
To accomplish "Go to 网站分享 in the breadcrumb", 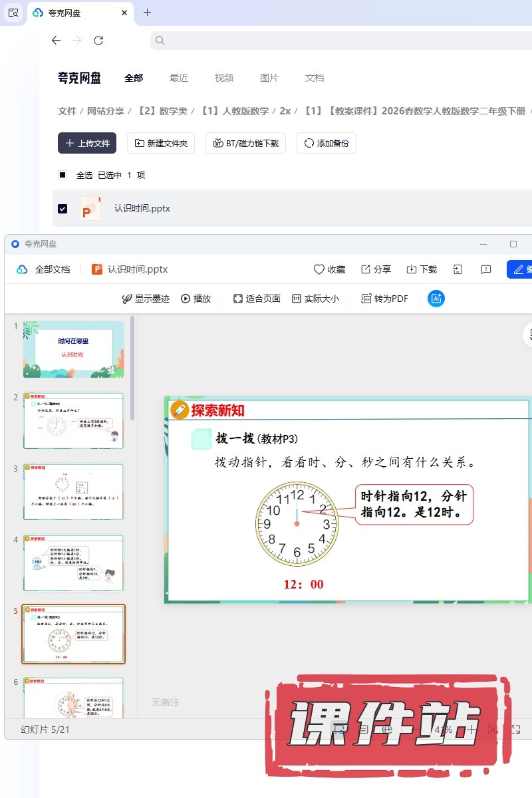I will pos(106,111).
